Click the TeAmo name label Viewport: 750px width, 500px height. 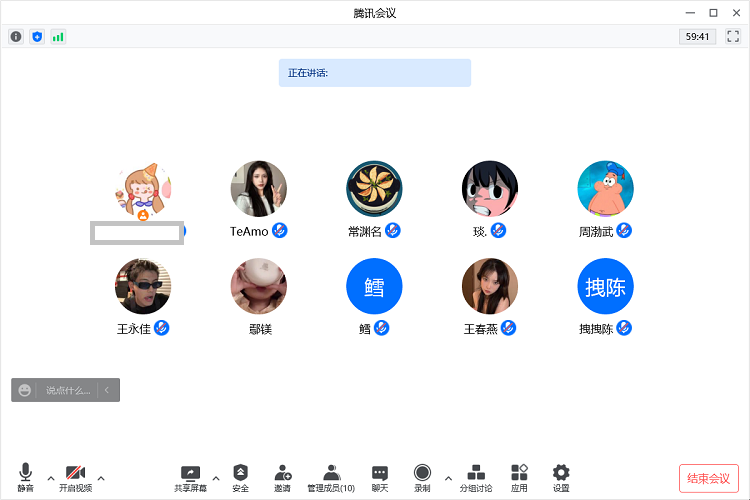249,232
